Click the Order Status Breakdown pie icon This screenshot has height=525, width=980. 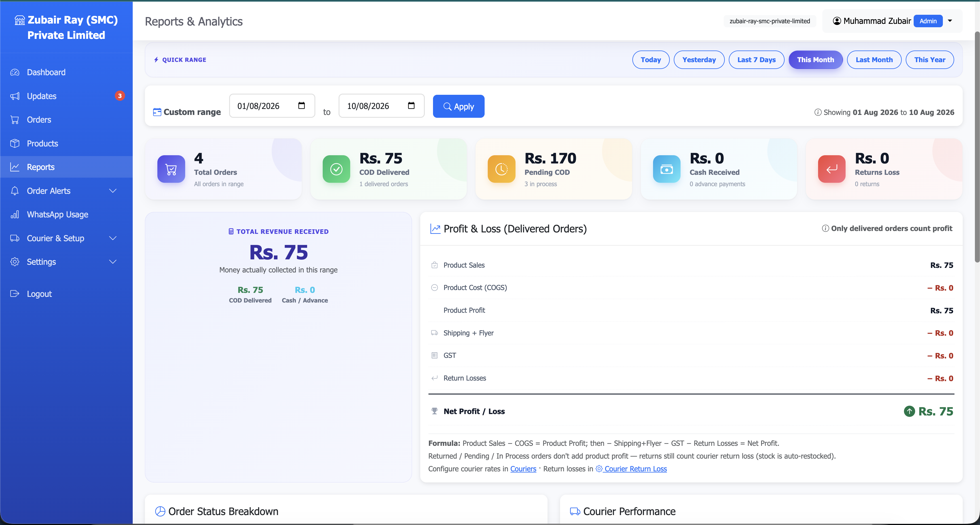coord(160,511)
